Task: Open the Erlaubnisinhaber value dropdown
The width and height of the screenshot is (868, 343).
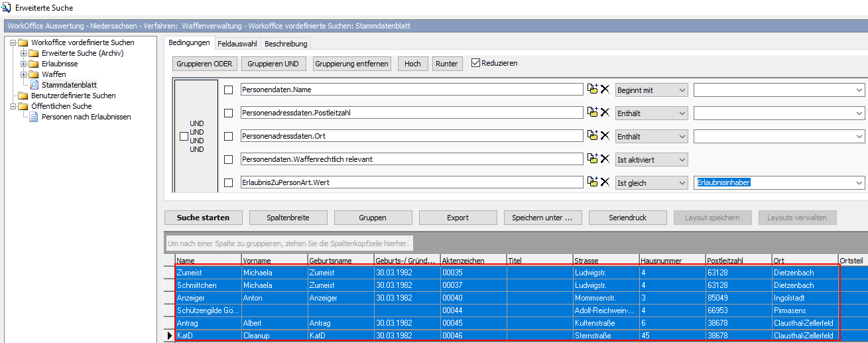Action: (x=859, y=182)
